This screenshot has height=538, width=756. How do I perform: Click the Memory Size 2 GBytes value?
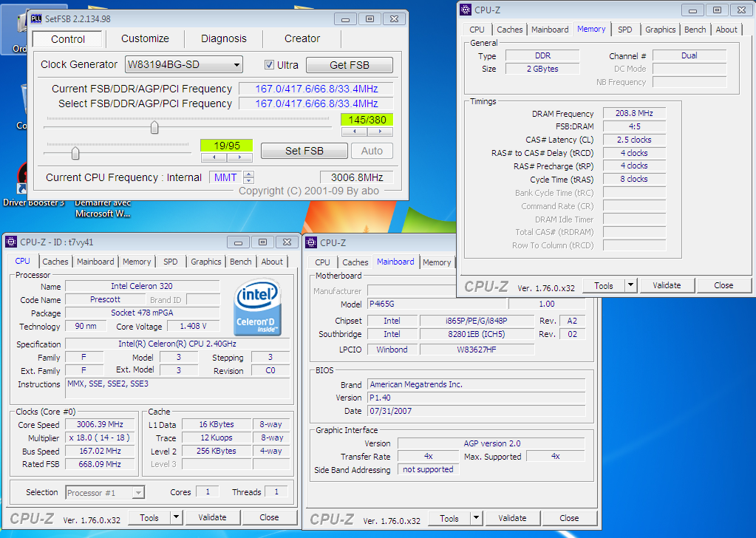pyautogui.click(x=542, y=69)
